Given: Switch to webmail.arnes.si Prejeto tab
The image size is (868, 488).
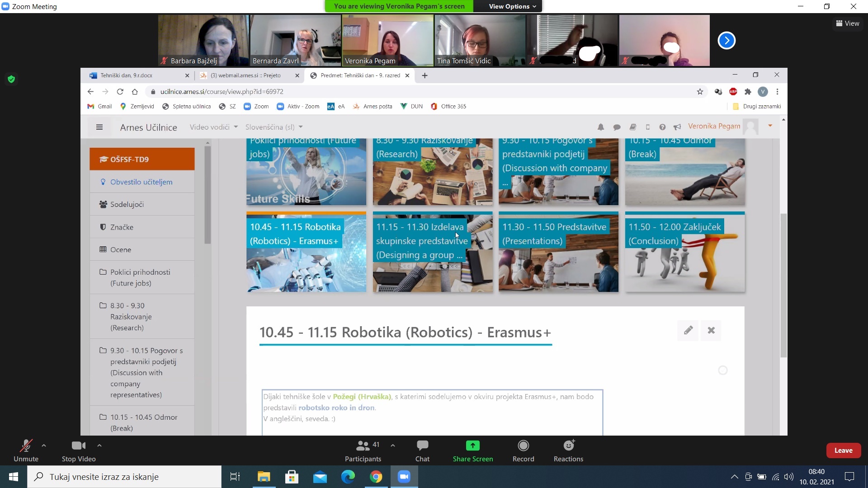Looking at the screenshot, I should (x=246, y=75).
